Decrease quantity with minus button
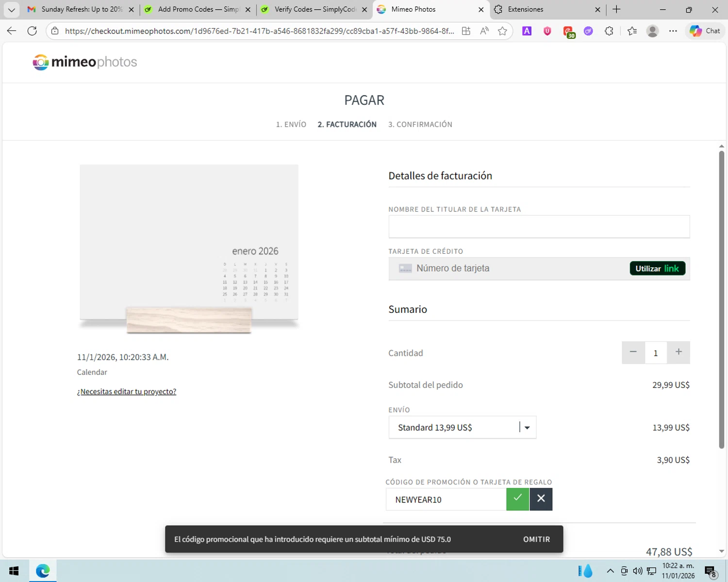 coord(633,353)
